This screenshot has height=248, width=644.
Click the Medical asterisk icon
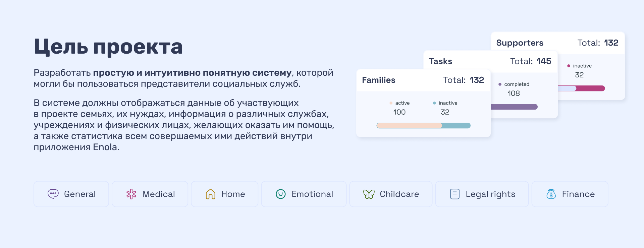(131, 194)
